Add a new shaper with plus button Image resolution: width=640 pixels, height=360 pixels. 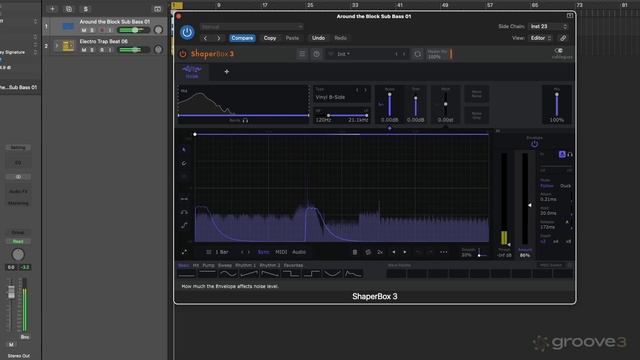[x=227, y=71]
